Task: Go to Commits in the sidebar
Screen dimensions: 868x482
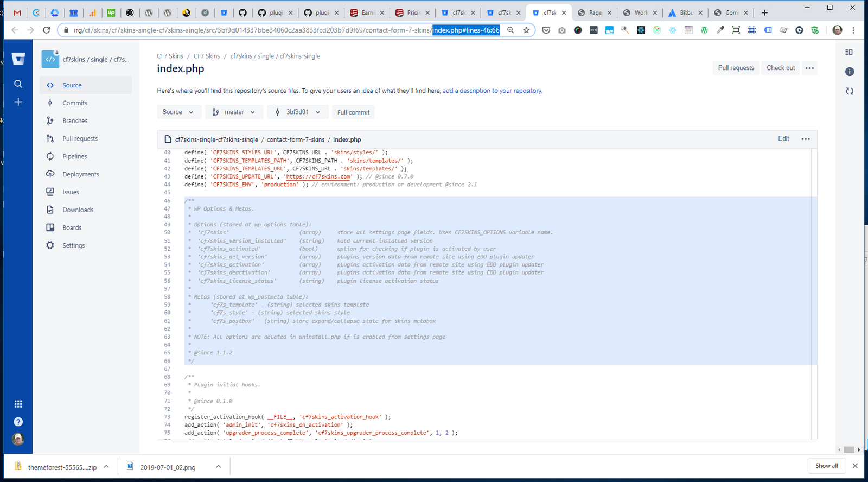Action: (x=75, y=103)
